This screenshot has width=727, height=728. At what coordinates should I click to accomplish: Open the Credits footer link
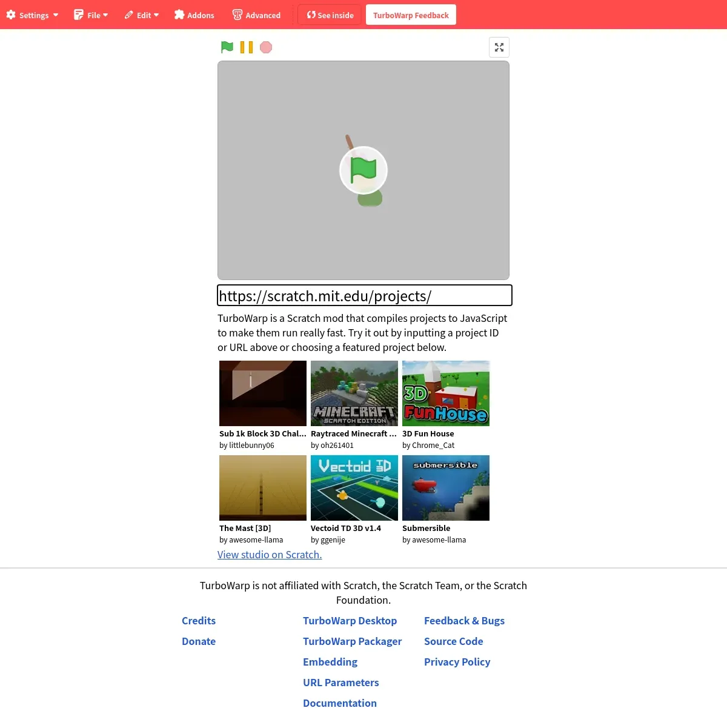tap(199, 621)
